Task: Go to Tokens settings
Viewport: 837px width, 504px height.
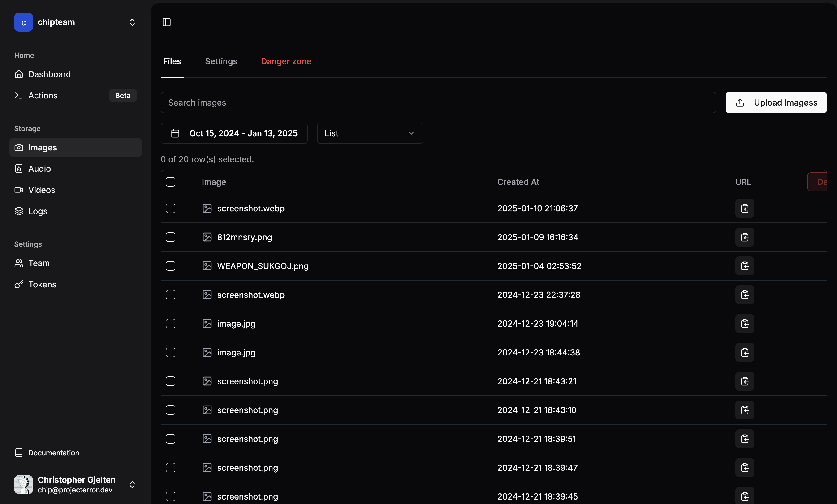Action: click(x=42, y=284)
